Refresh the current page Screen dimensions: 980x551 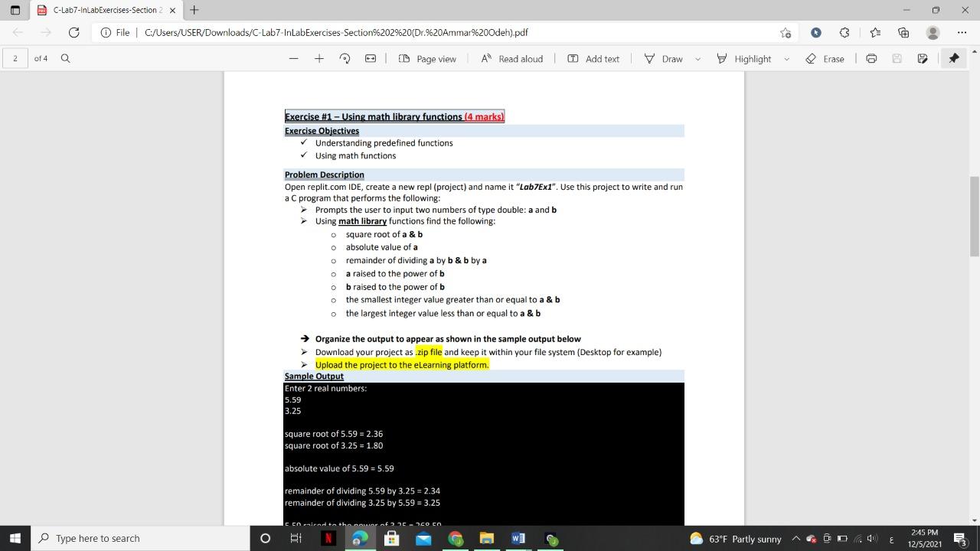[73, 32]
